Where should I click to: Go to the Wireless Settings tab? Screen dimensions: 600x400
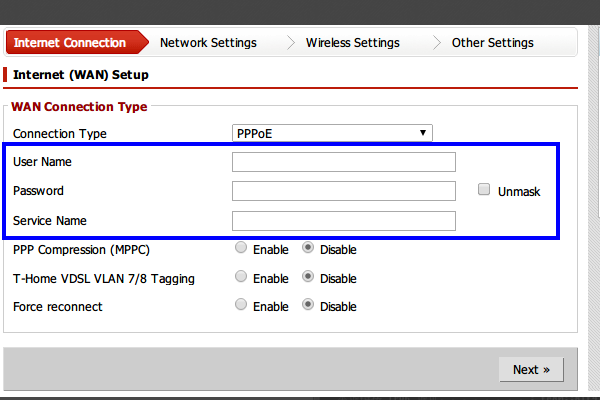352,43
